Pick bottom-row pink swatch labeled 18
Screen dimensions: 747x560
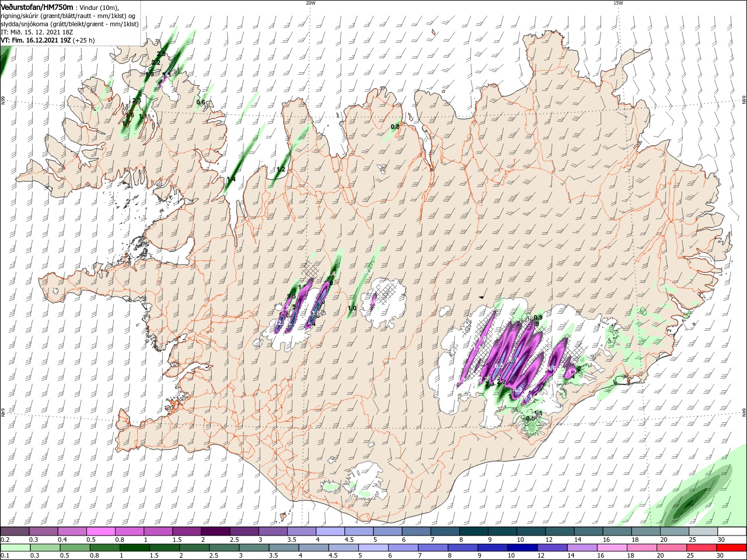[641, 548]
